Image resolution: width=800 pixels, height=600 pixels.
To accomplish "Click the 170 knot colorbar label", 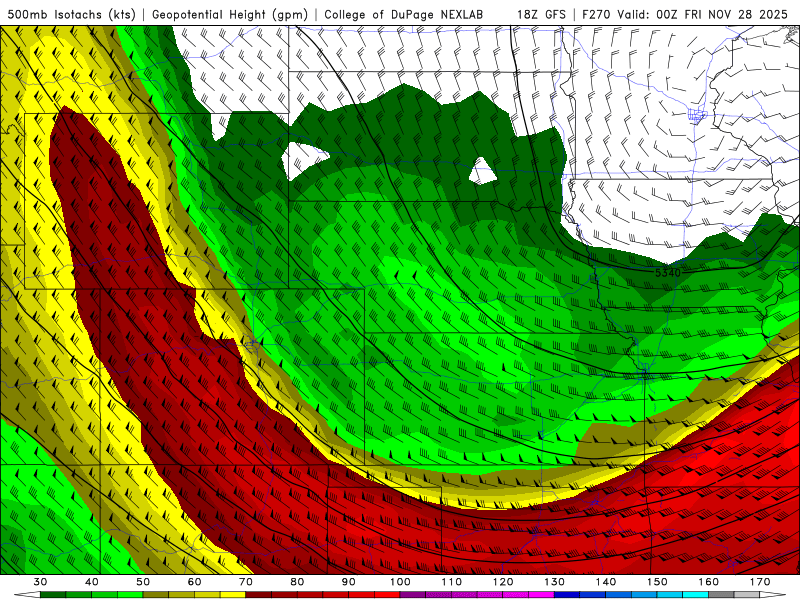I will point(760,582).
